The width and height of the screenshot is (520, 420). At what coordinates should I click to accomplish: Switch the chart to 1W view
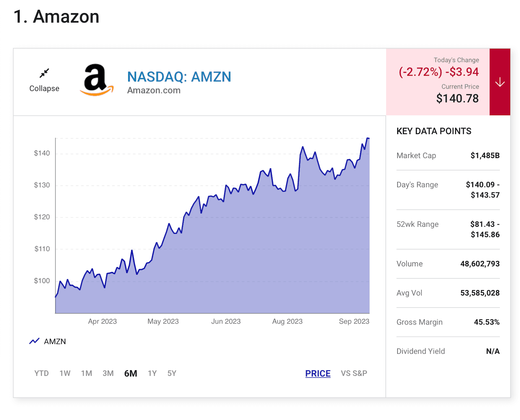[x=65, y=373]
